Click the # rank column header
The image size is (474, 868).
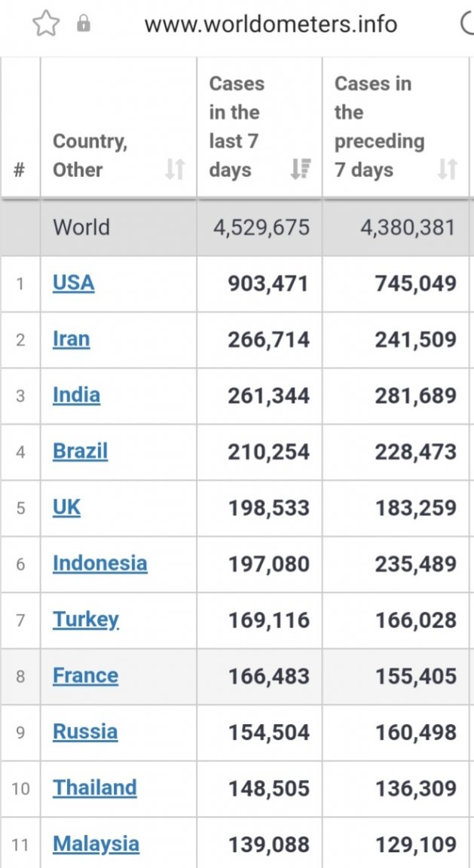click(20, 170)
